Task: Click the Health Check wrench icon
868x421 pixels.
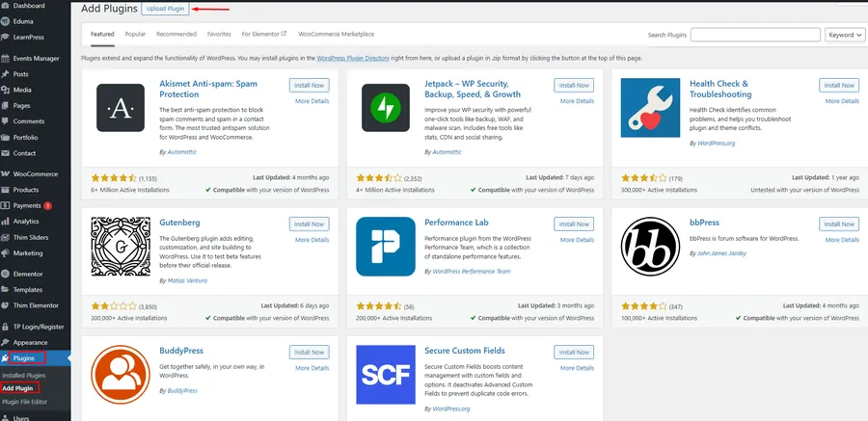Action: [x=651, y=108]
